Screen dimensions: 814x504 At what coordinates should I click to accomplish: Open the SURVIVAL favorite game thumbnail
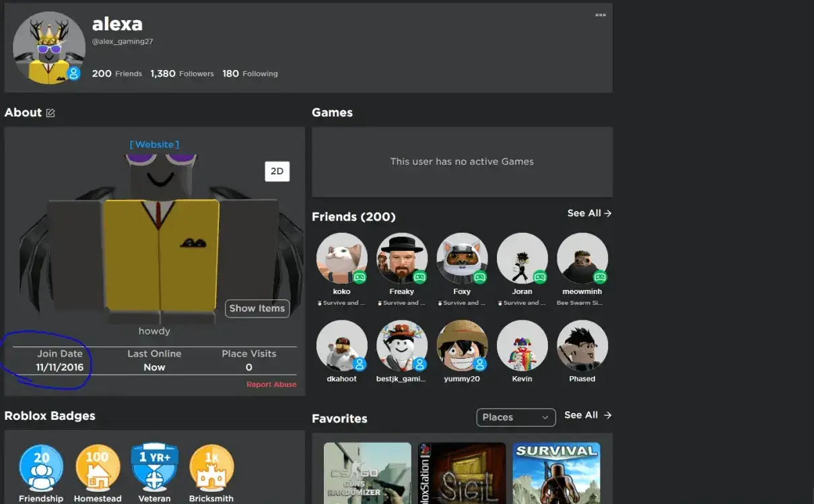(x=556, y=473)
